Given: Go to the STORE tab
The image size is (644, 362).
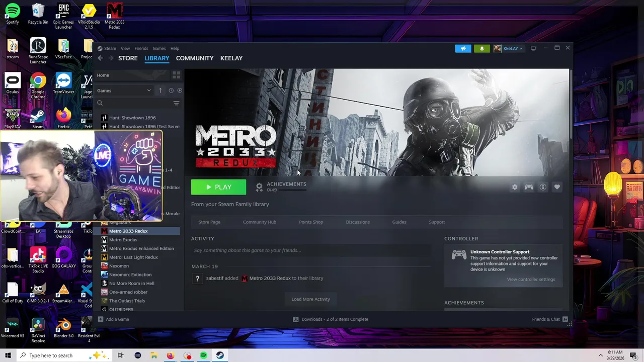Looking at the screenshot, I should click(128, 58).
